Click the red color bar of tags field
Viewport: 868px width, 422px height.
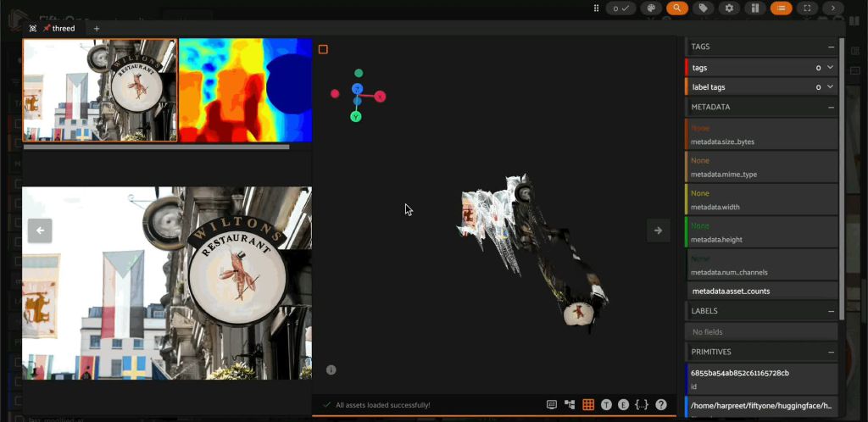(x=687, y=68)
